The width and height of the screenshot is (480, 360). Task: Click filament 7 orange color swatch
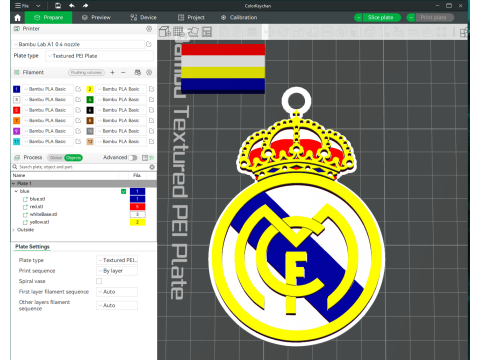click(x=16, y=120)
